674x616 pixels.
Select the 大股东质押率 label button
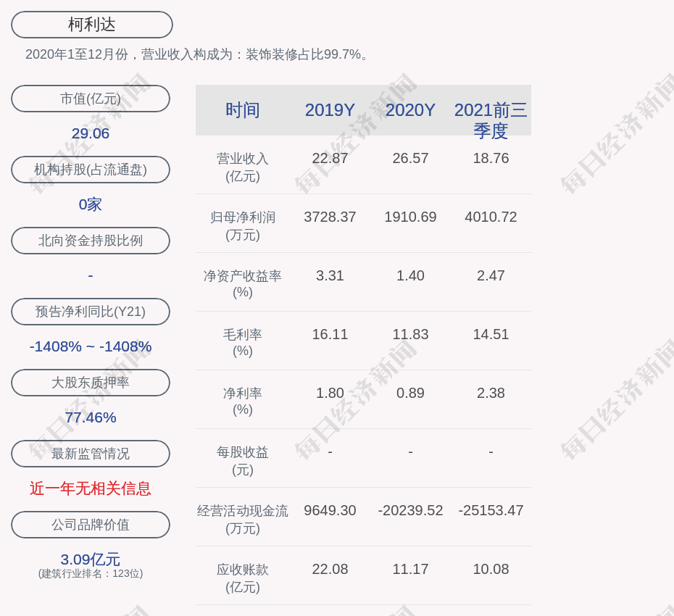[x=91, y=383]
